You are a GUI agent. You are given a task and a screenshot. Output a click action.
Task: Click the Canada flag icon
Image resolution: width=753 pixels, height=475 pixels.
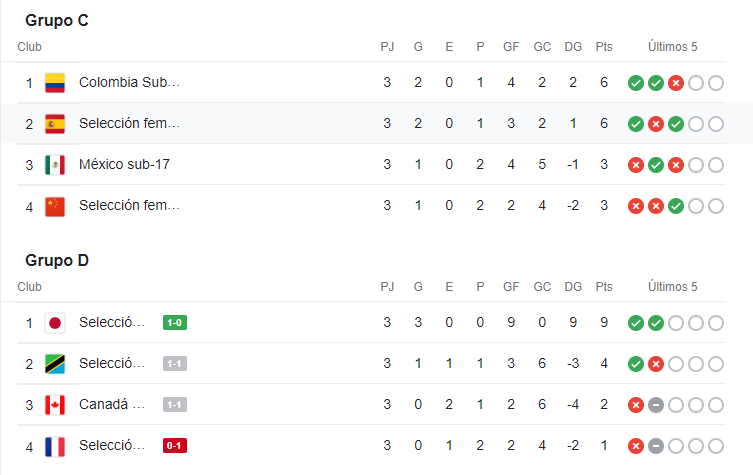pos(55,404)
